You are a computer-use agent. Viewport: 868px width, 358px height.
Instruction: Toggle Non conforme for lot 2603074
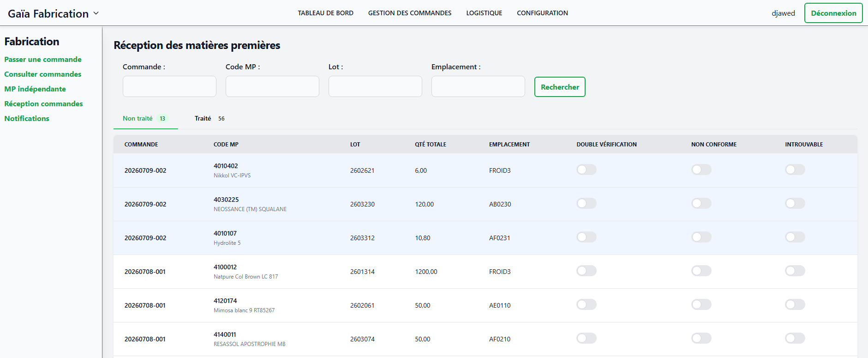click(701, 338)
